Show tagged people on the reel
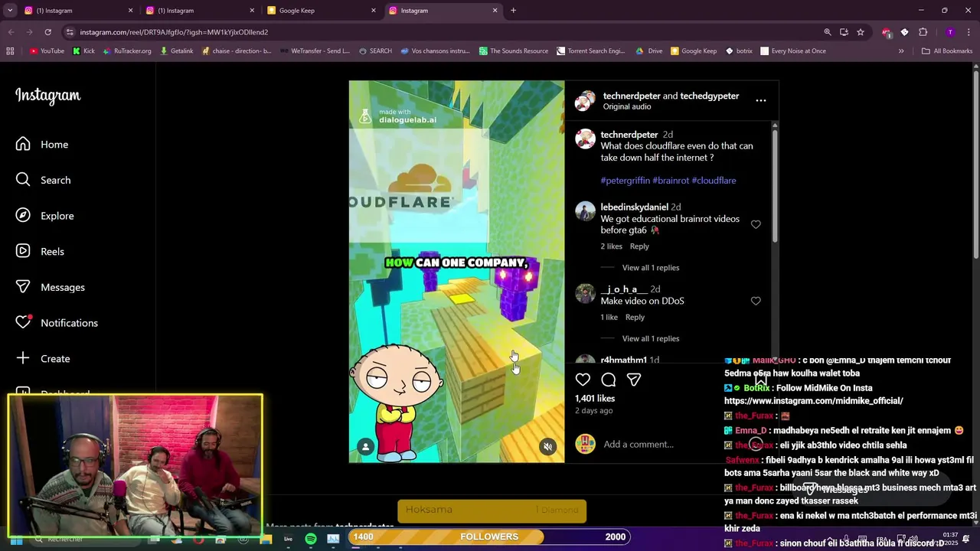 click(366, 447)
